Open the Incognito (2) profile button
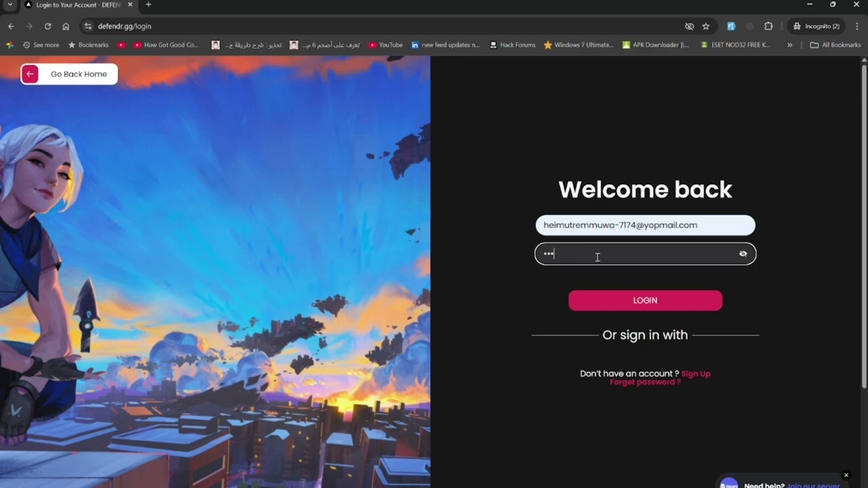Image resolution: width=868 pixels, height=488 pixels. click(x=816, y=26)
